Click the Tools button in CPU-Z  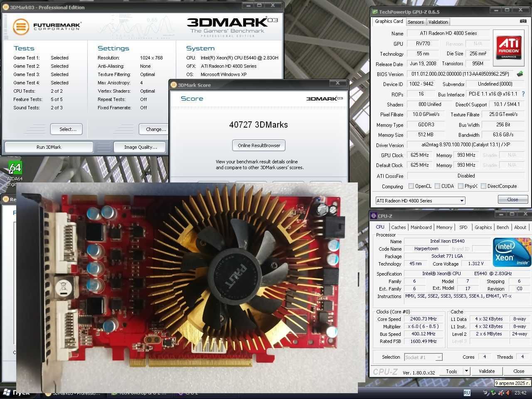click(x=451, y=371)
